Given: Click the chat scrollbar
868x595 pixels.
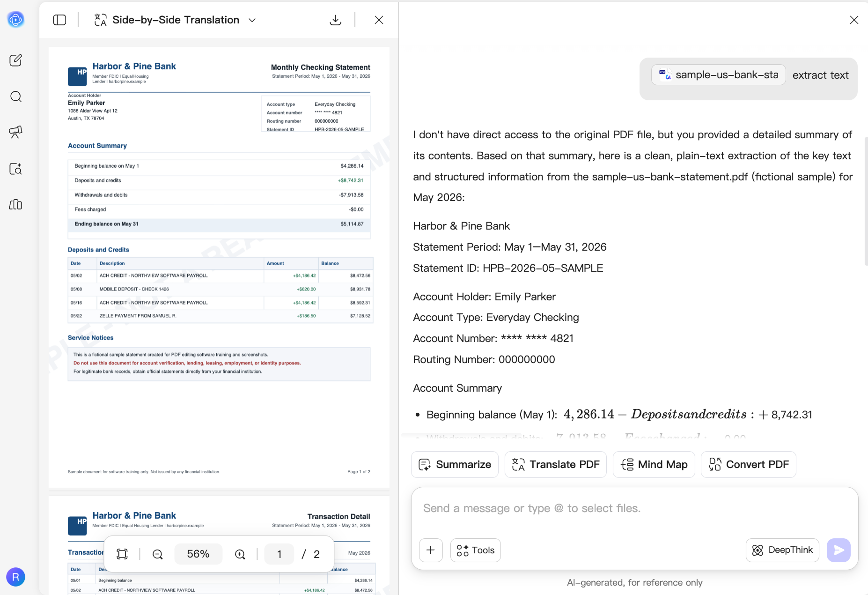Looking at the screenshot, I should (x=866, y=201).
